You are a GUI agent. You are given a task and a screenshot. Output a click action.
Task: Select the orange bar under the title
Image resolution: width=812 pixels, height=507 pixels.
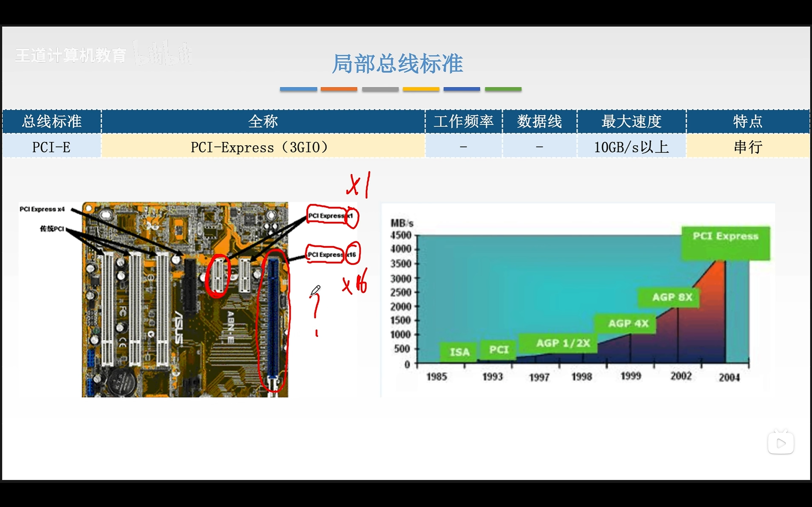tap(339, 89)
